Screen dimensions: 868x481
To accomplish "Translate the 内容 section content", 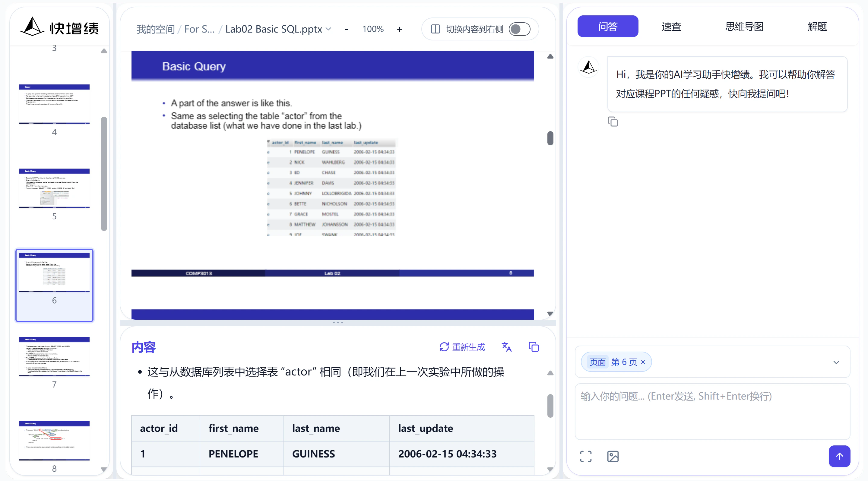I will click(x=506, y=347).
